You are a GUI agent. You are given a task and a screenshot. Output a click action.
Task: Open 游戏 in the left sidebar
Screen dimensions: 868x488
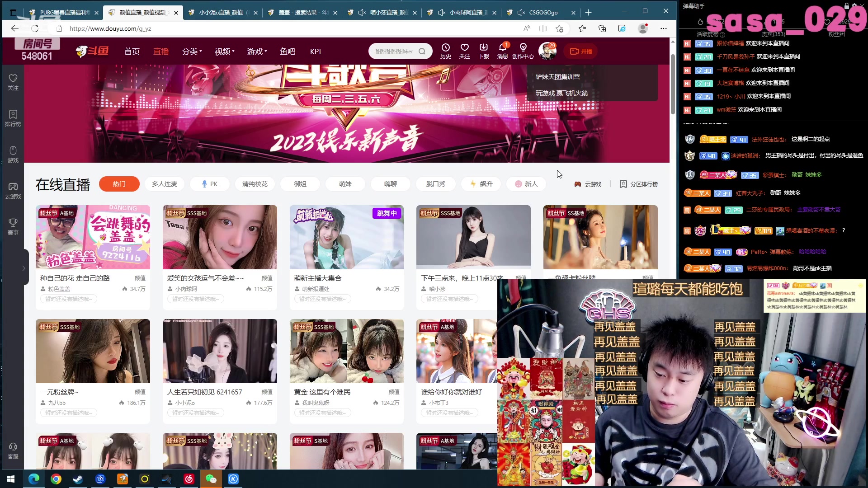[13, 155]
